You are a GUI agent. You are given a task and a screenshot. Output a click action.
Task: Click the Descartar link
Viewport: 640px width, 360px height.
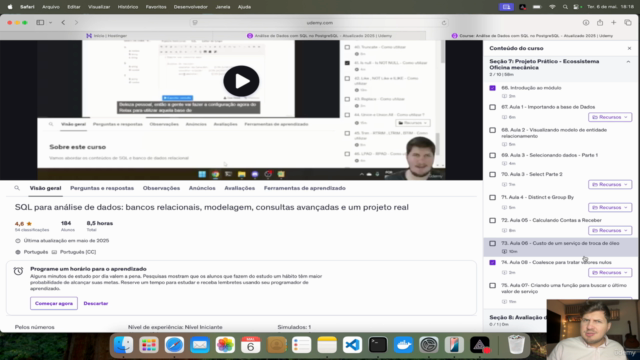click(x=96, y=303)
